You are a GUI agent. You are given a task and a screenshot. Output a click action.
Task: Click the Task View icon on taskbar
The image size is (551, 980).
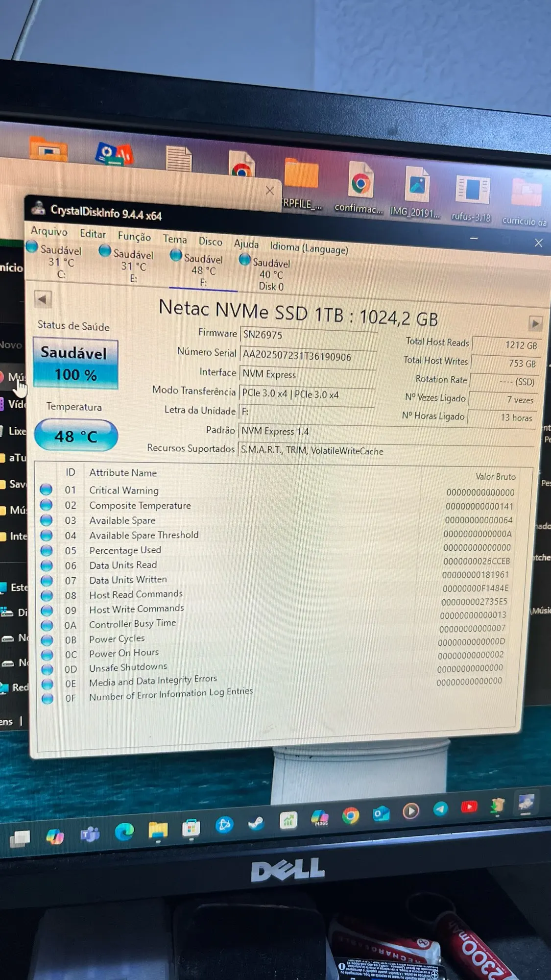pos(20,839)
